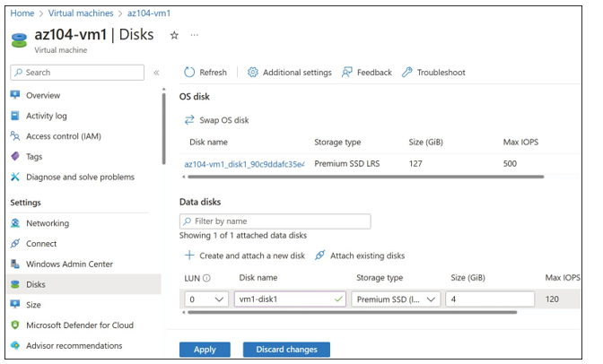Image resolution: width=603 pixels, height=364 pixels.
Task: Click the Discard changes button
Action: click(286, 350)
